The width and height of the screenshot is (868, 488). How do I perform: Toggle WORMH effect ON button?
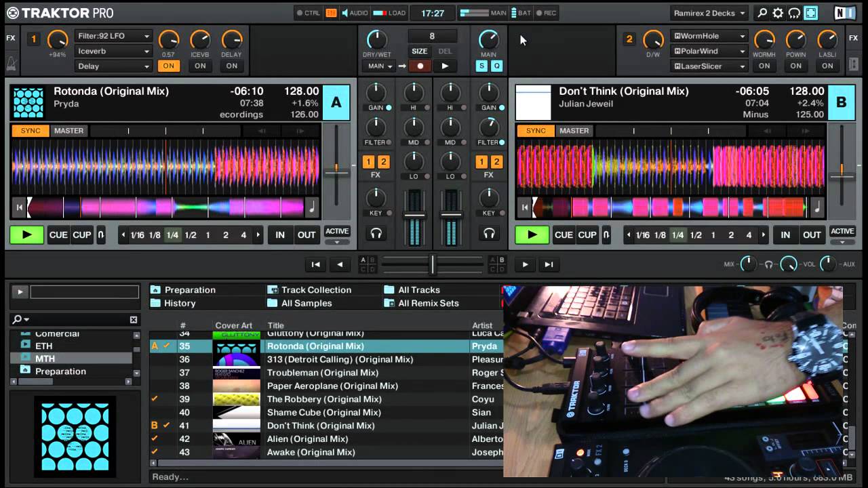click(x=764, y=66)
